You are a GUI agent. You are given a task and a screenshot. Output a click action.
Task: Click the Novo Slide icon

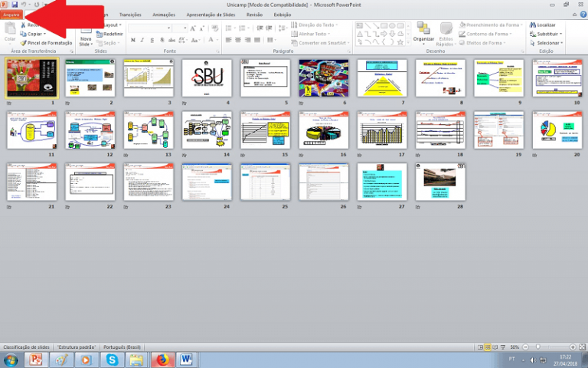pos(86,31)
